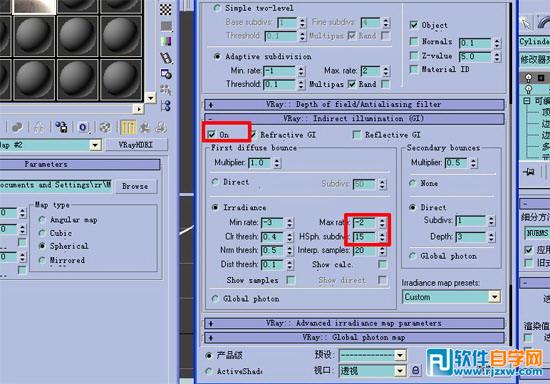Expand VRay Global photon map rollout
Screen dimensions: 550x384
point(354,337)
